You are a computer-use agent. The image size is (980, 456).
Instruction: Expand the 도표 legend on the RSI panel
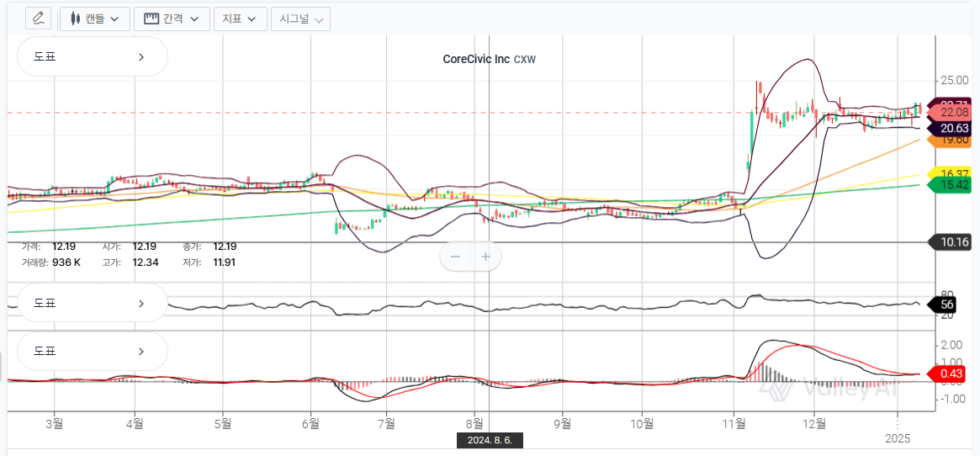coord(93,304)
